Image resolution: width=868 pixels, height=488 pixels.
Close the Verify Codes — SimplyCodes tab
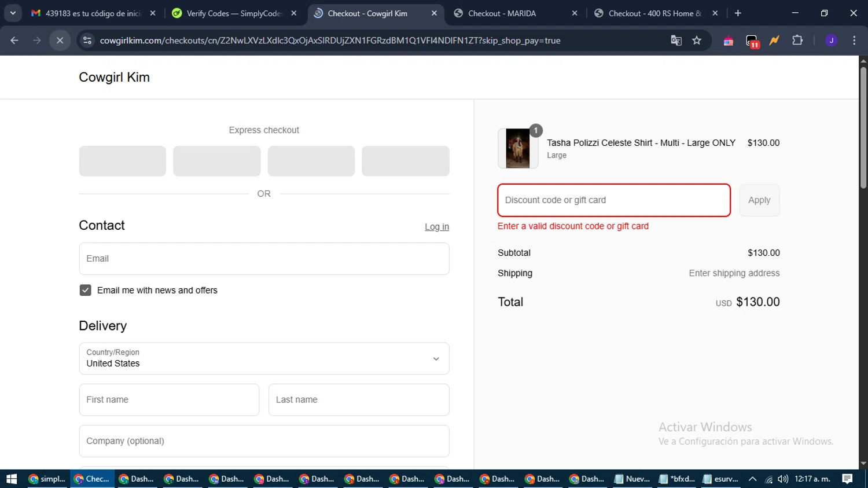[x=294, y=13]
